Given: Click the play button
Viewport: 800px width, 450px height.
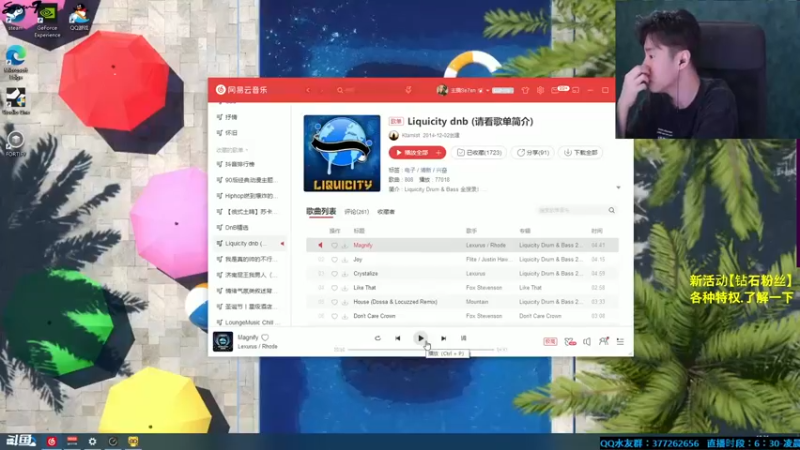Looking at the screenshot, I should [420, 338].
